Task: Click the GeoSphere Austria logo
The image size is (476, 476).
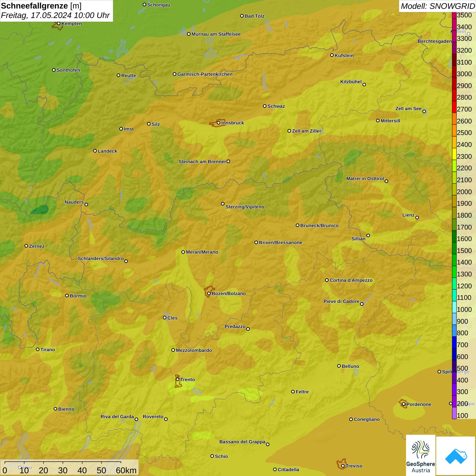Action: click(x=421, y=455)
